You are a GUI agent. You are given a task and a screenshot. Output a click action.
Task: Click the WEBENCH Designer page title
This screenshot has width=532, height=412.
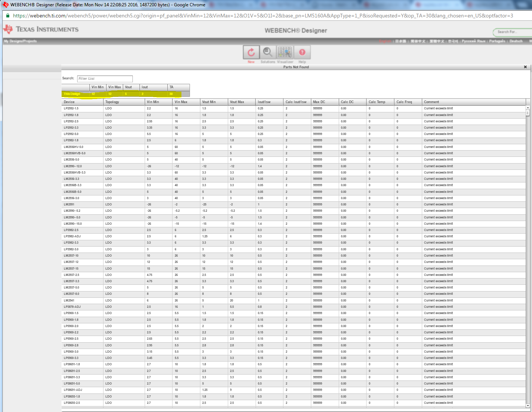pos(296,30)
